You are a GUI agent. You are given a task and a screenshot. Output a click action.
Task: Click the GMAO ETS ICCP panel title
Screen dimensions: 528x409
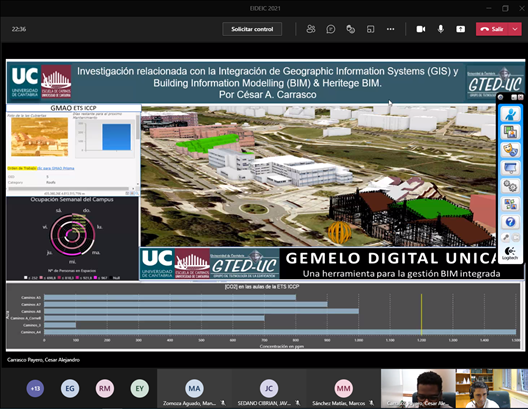pos(73,108)
